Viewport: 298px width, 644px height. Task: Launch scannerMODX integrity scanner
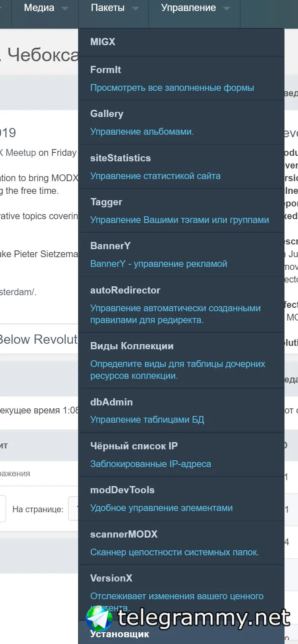pos(181,543)
